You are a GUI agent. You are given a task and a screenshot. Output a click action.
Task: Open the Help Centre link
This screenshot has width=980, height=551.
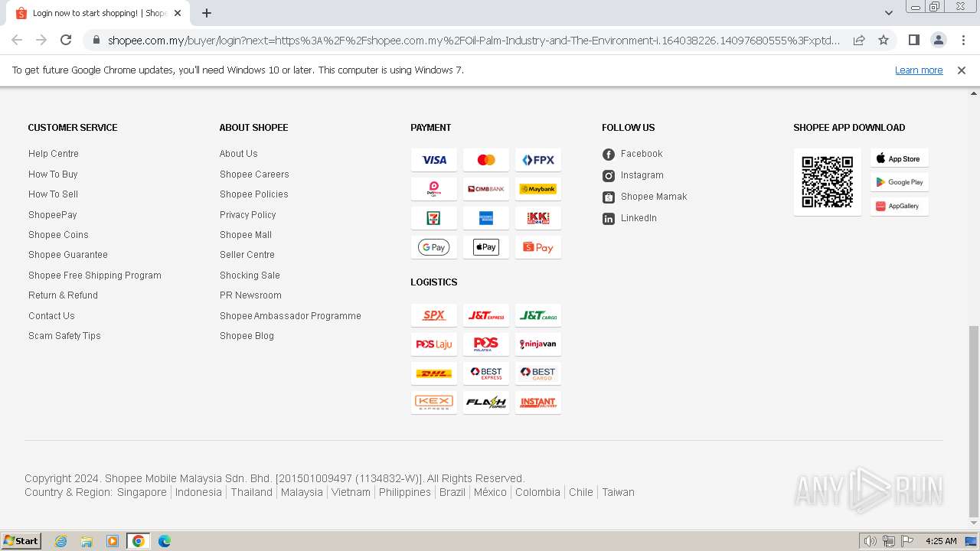tap(54, 154)
